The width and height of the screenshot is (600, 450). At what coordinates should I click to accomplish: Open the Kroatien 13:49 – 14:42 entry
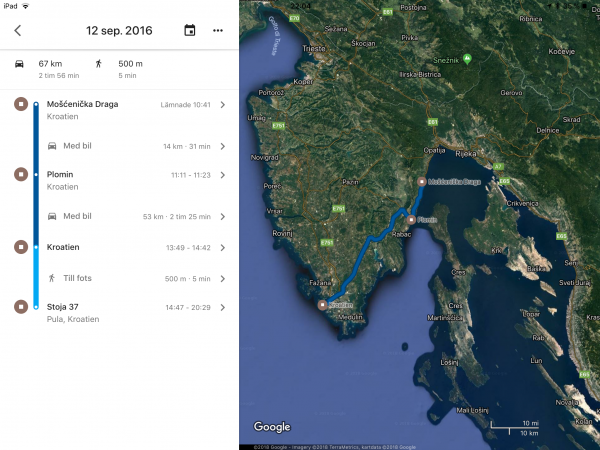click(x=222, y=247)
